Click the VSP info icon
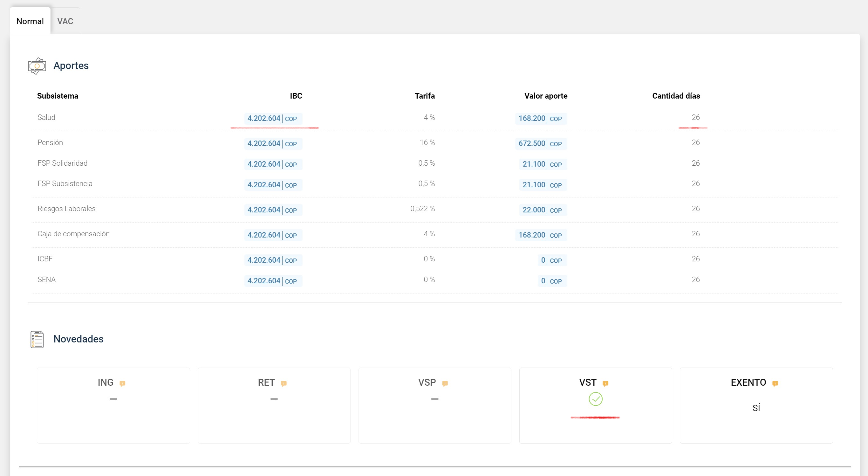This screenshot has height=476, width=868. [x=445, y=383]
